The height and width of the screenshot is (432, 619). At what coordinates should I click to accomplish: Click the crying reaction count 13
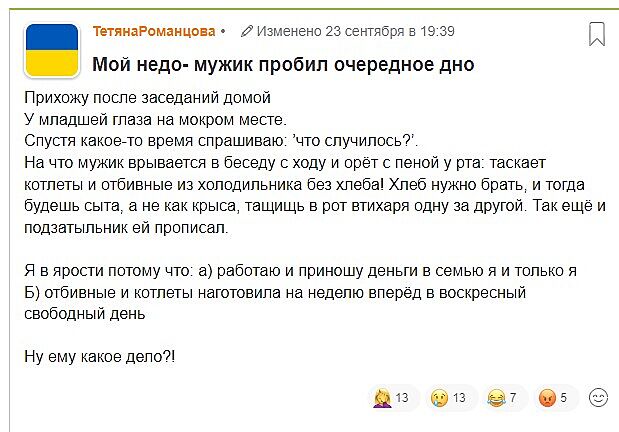(459, 398)
